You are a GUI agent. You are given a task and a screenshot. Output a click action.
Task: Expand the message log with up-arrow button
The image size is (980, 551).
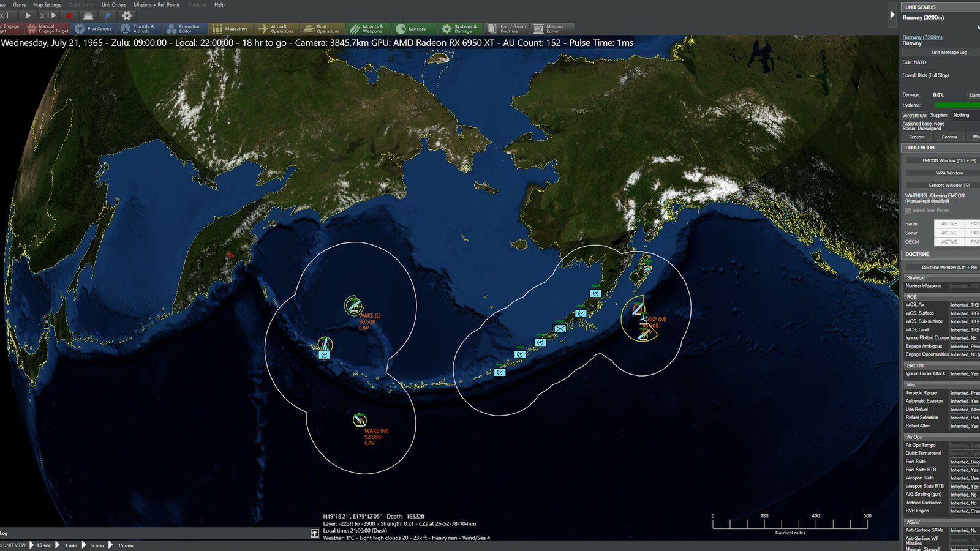315,533
